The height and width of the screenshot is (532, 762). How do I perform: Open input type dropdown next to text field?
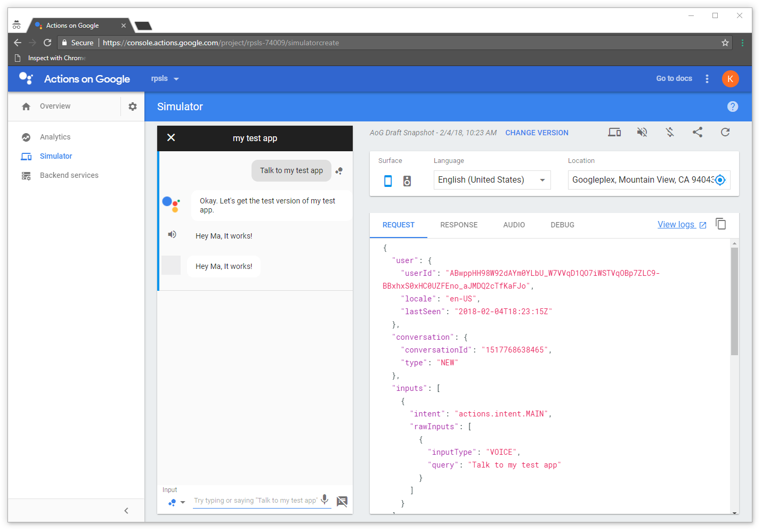176,502
